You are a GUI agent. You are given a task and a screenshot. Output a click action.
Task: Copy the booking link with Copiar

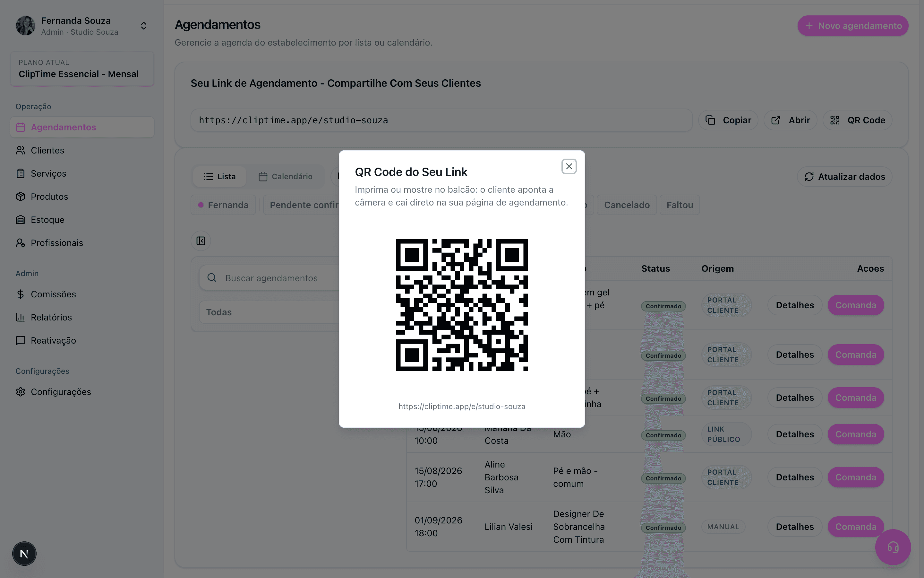728,120
